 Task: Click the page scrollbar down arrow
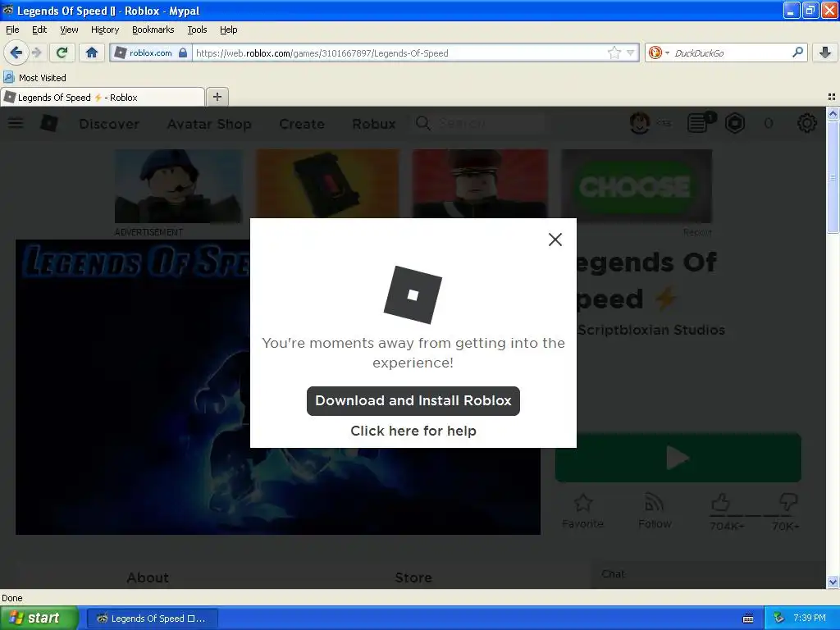(x=833, y=582)
